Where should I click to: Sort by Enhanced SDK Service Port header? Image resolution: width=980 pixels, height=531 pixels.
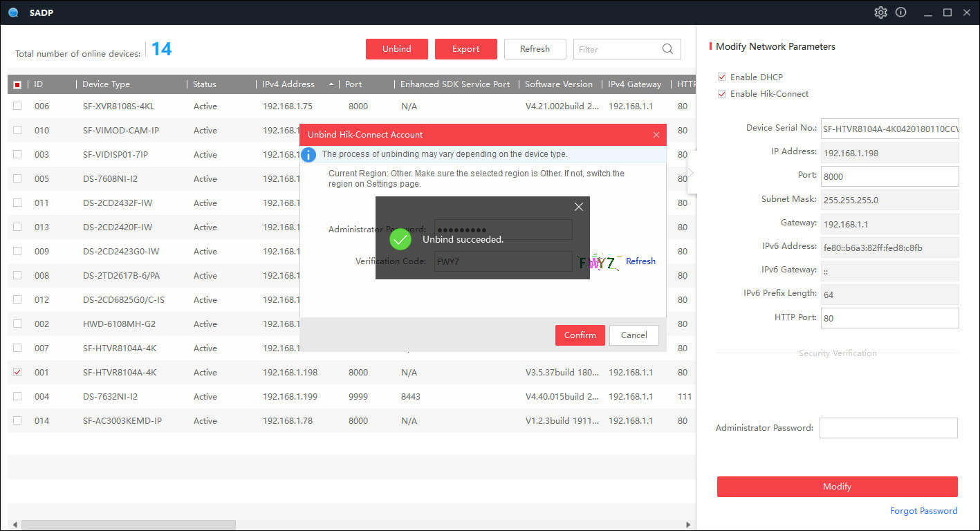(455, 84)
